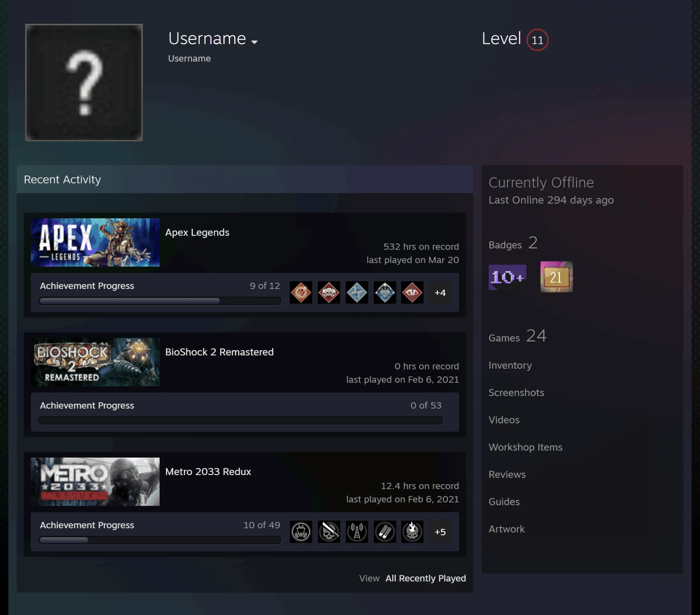Open the Guides section
The image size is (700, 615).
click(x=504, y=502)
